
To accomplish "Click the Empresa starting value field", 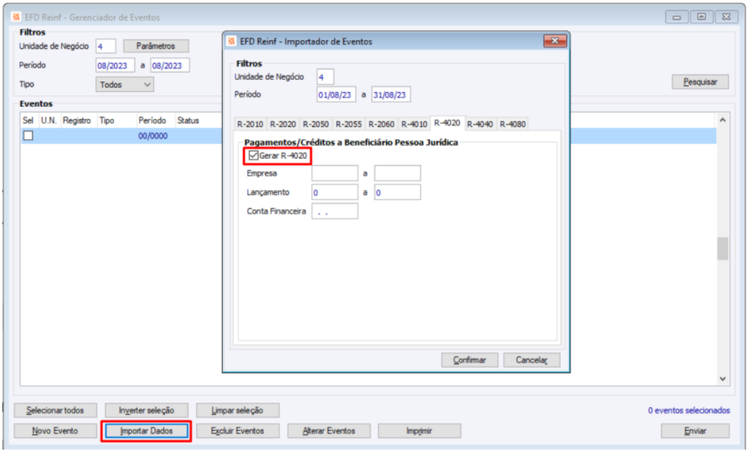I will click(335, 173).
